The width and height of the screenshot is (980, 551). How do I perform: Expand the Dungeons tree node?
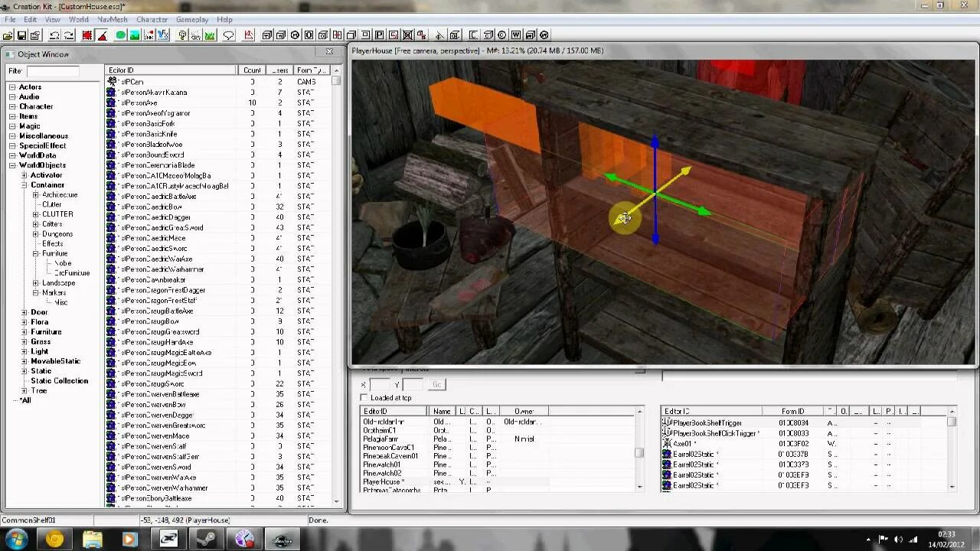pos(35,234)
